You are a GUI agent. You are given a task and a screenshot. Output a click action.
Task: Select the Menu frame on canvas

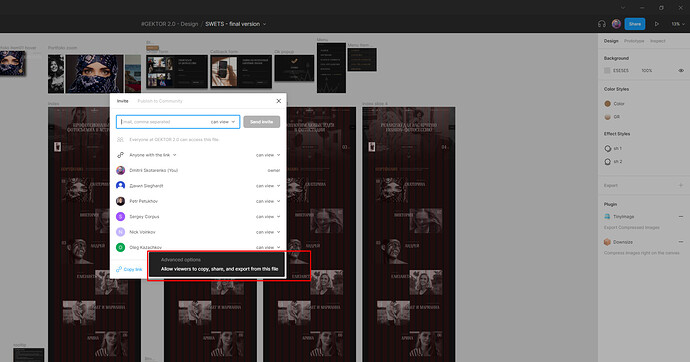point(331,67)
